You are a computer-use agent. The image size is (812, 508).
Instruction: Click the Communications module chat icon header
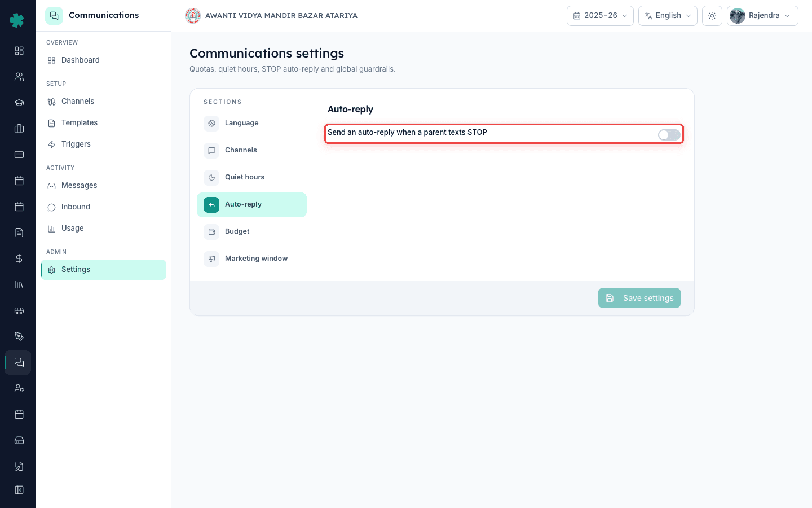[54, 16]
